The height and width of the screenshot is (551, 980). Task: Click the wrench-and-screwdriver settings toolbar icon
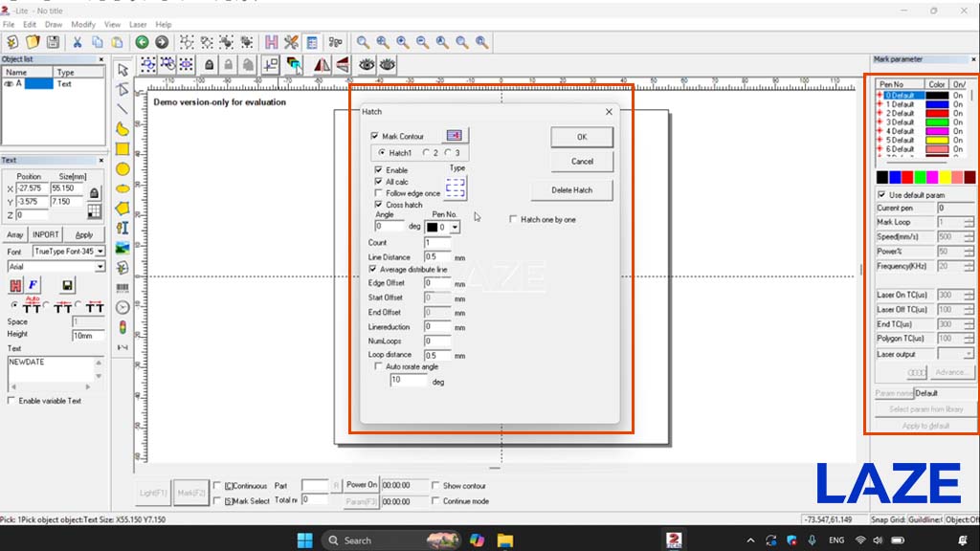click(291, 42)
